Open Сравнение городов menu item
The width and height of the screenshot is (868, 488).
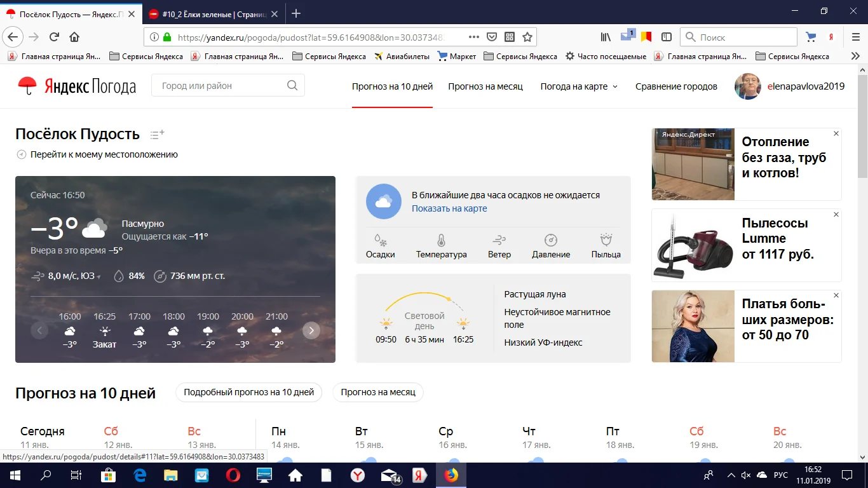click(x=676, y=86)
